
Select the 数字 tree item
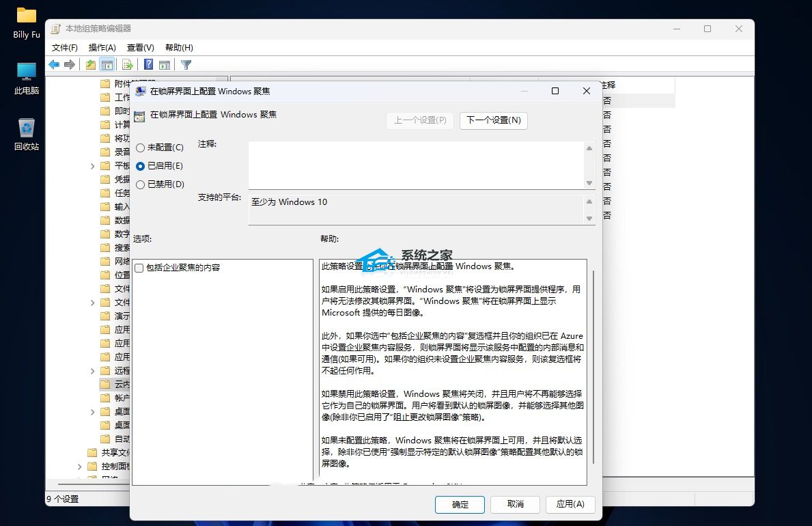(115, 234)
